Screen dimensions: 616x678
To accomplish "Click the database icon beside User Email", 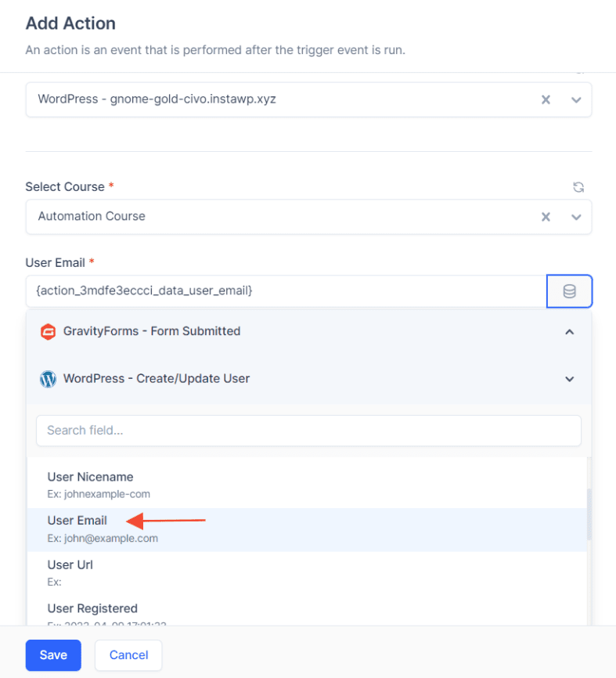I will (569, 291).
